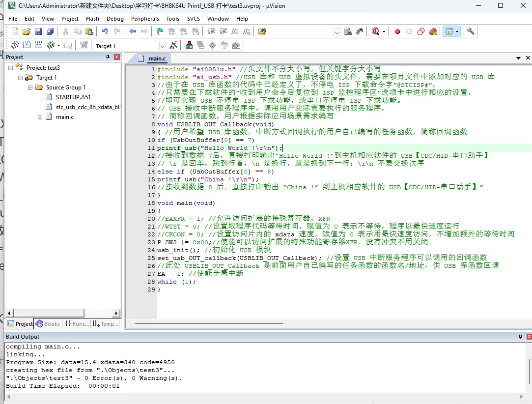Comment out the selection

(235, 31)
